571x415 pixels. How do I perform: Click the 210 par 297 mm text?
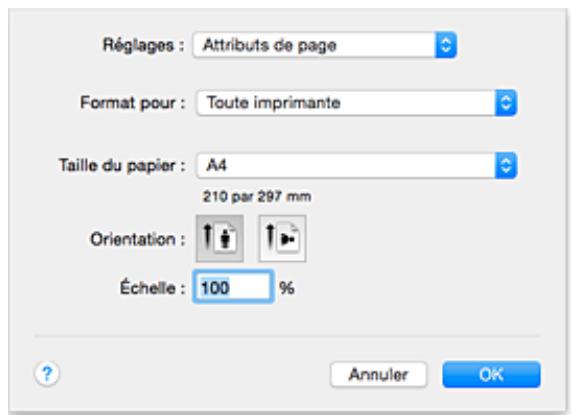[x=257, y=197]
